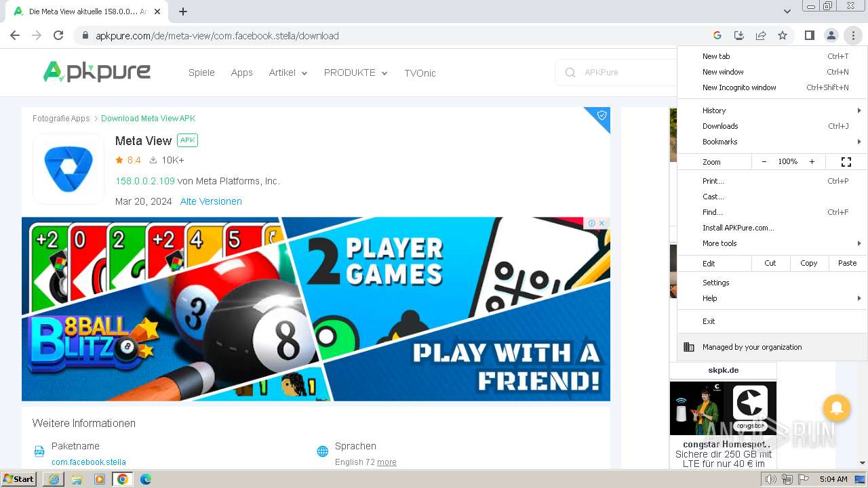Screen dimensions: 868x488
Task: Close the 2 Player Games ad
Action: click(601, 223)
